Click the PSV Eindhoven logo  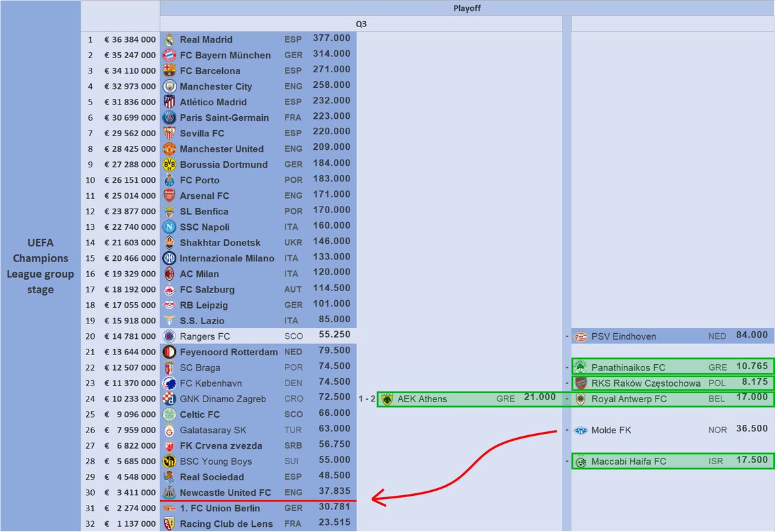pos(581,336)
